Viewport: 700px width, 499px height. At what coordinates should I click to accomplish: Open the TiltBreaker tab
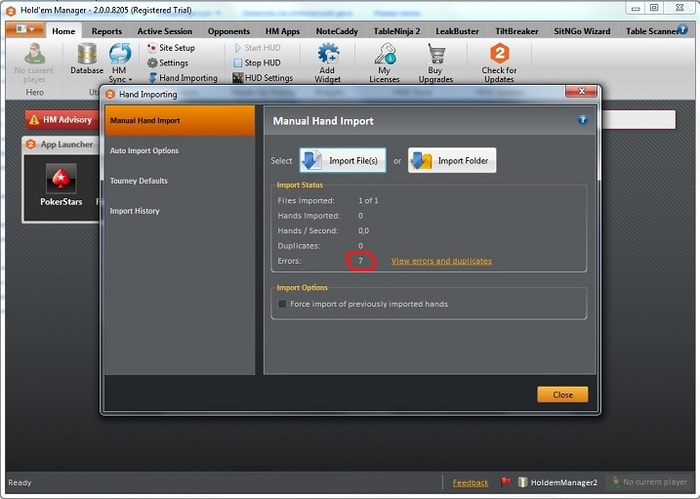click(x=517, y=31)
